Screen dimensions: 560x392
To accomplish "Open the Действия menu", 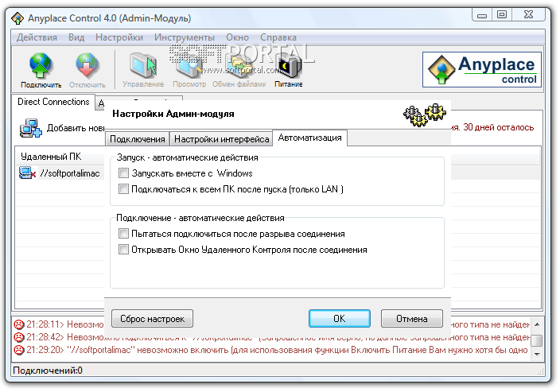I will click(37, 37).
